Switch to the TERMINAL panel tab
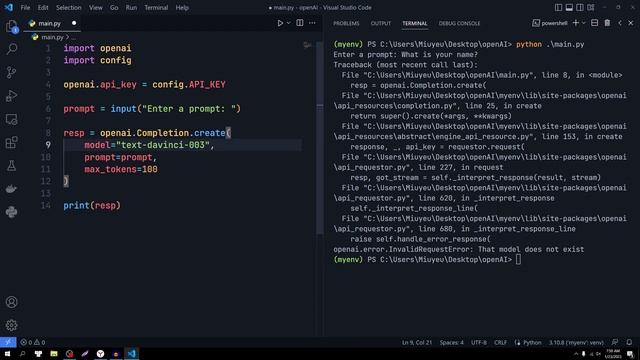 tap(415, 23)
